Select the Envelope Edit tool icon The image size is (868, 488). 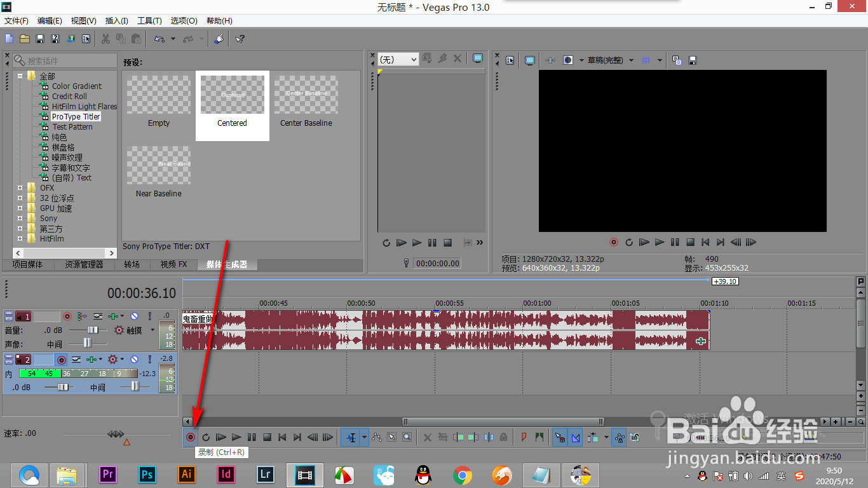377,437
